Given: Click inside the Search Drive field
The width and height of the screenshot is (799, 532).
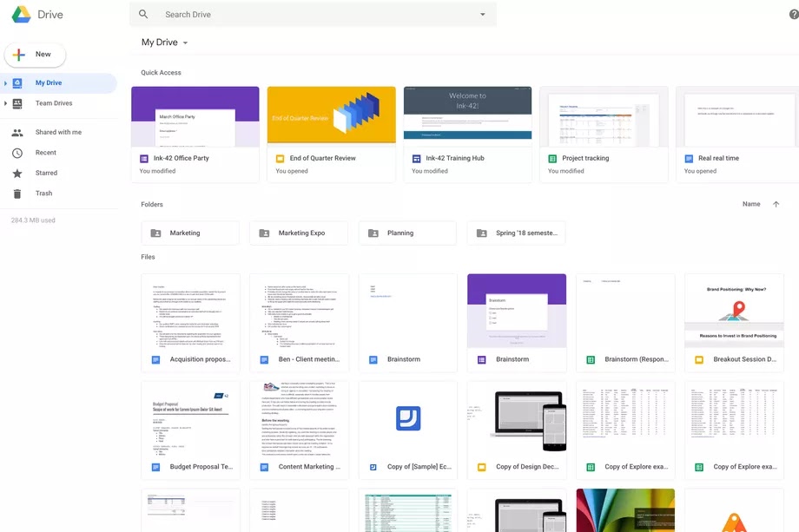Looking at the screenshot, I should 261,14.
